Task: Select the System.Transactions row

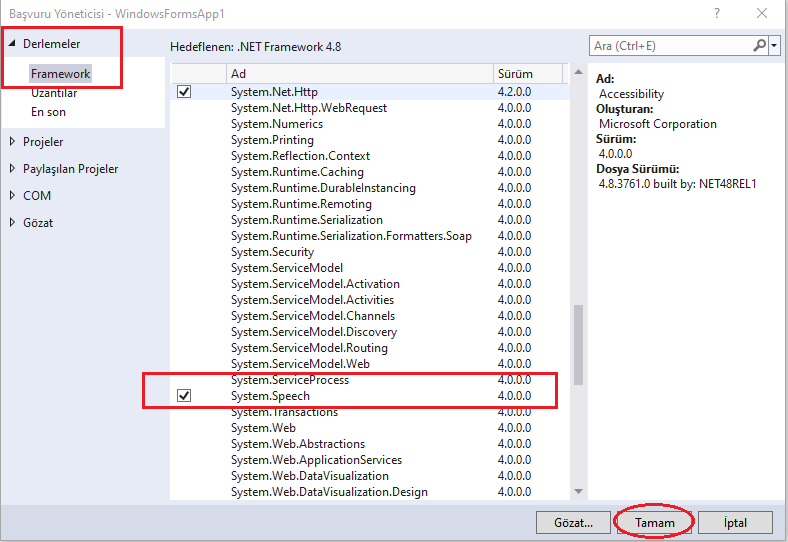Action: pos(369,412)
